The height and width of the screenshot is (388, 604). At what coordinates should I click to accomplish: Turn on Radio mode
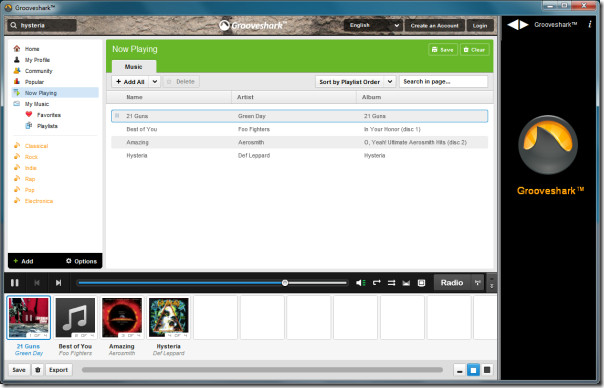[x=452, y=283]
